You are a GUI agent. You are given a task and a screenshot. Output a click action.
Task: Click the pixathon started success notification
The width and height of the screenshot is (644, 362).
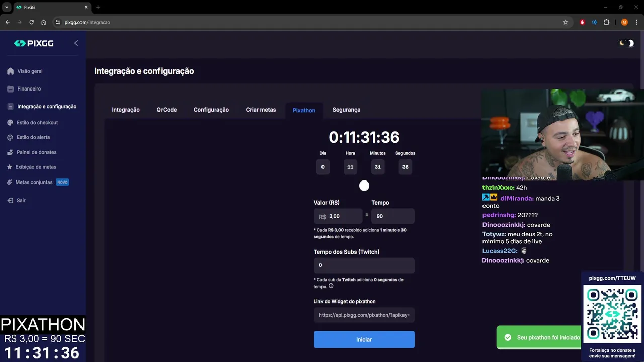[x=539, y=337]
